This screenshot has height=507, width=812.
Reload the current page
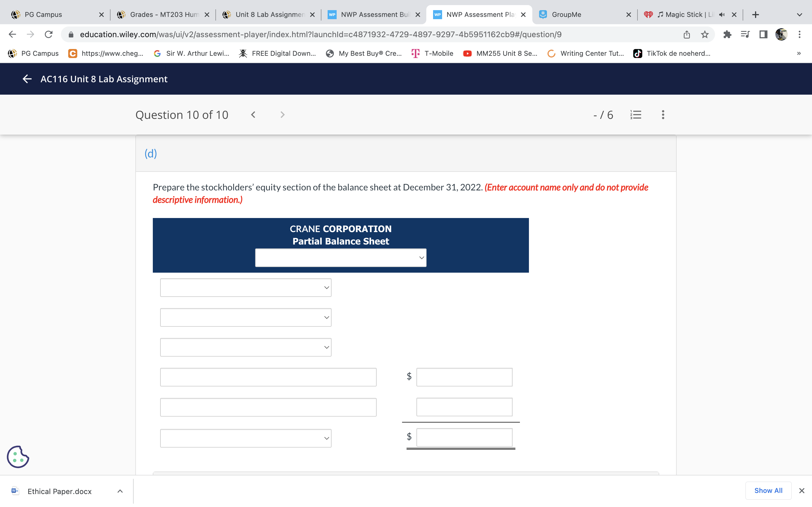coord(49,35)
